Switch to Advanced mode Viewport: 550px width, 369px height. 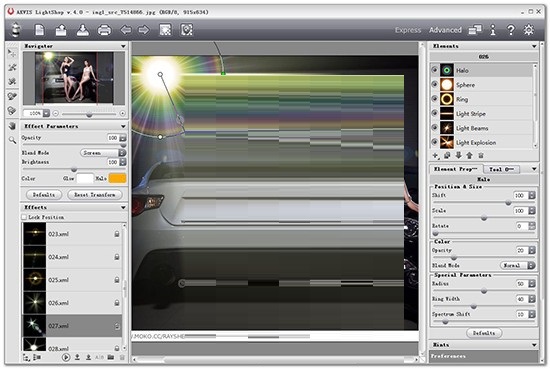445,30
